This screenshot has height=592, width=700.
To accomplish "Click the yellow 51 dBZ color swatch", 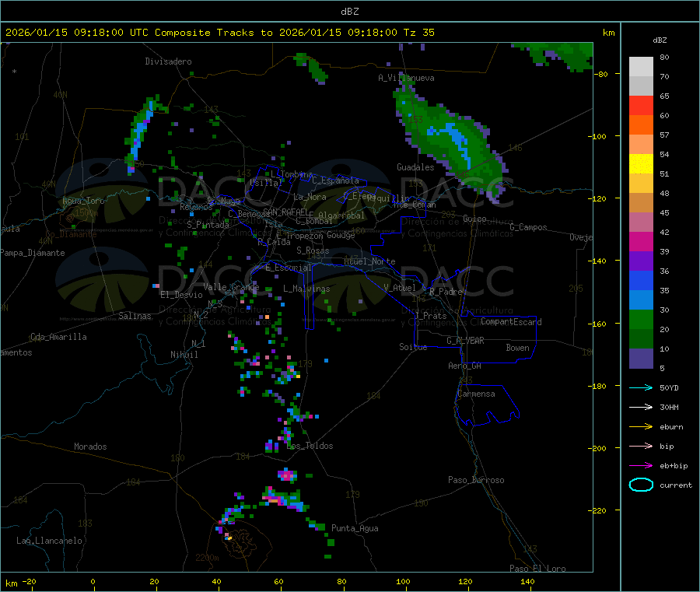I will pos(641,164).
